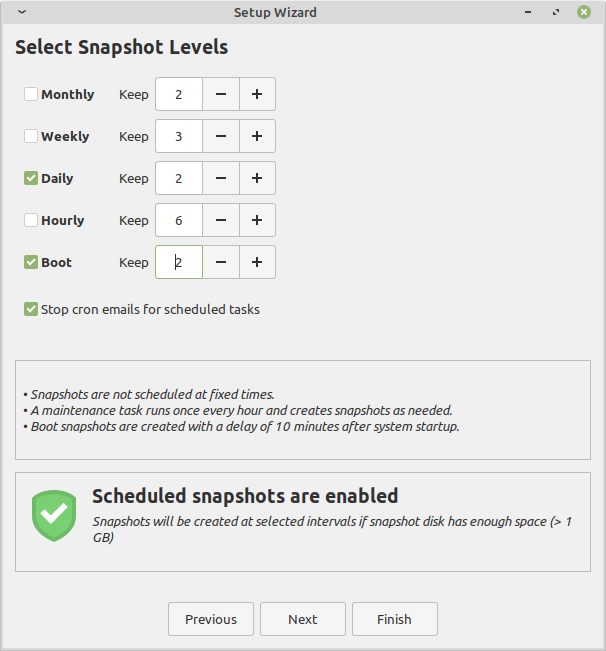Image resolution: width=606 pixels, height=651 pixels.
Task: Open the window menu arrow in titlebar
Action: point(22,12)
